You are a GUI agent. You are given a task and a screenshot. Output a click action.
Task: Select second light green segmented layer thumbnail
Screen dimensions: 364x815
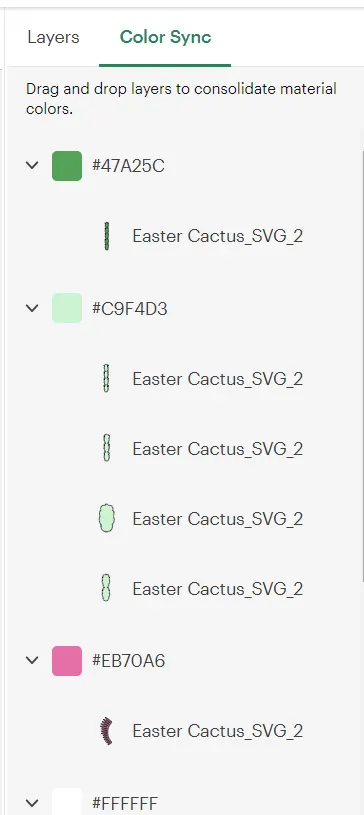click(107, 448)
